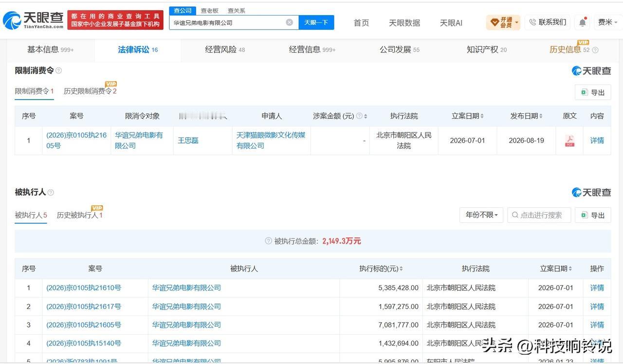Sort by 立案日期 in 被执行人 table

pyautogui.click(x=570, y=269)
